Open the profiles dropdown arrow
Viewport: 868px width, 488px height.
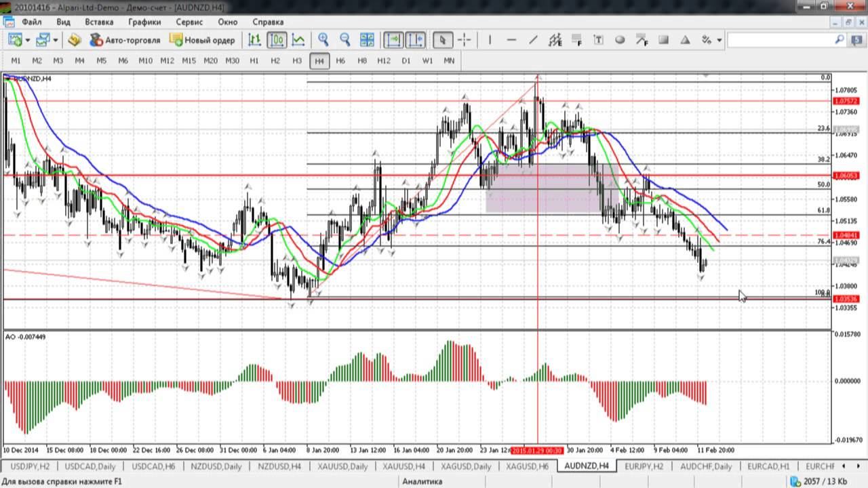pyautogui.click(x=56, y=40)
